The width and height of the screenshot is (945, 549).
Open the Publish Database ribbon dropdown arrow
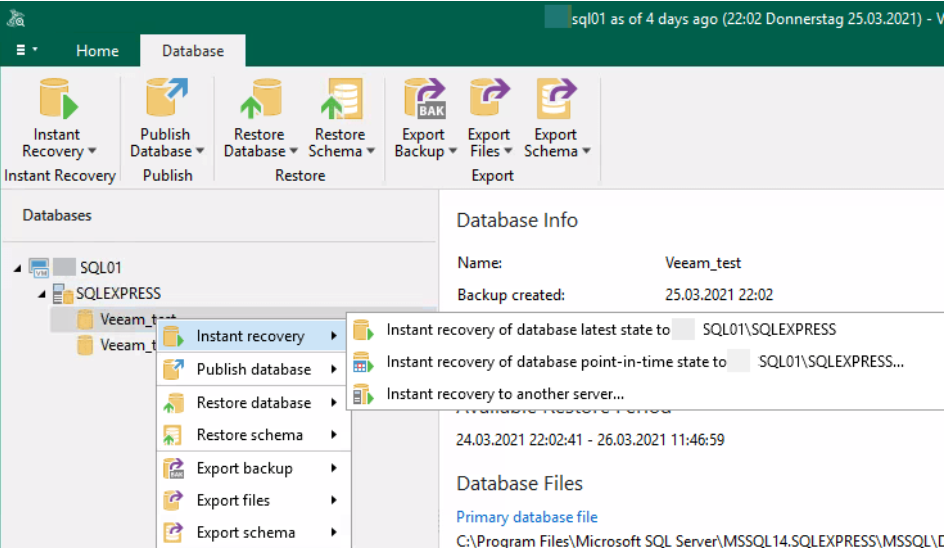(x=200, y=151)
